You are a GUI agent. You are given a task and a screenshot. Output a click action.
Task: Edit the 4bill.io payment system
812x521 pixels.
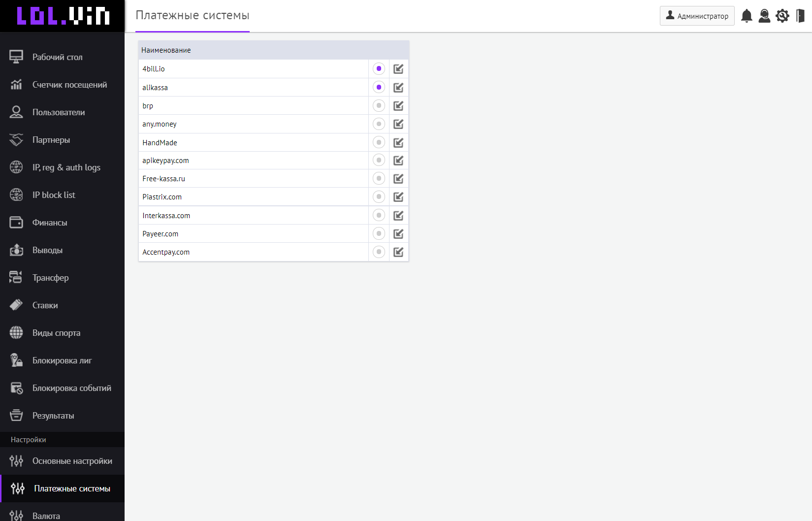tap(398, 69)
